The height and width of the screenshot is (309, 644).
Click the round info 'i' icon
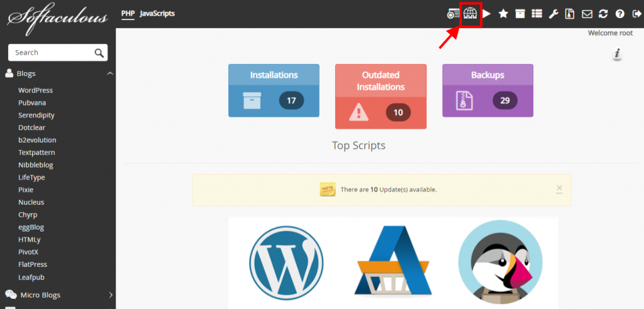617,54
